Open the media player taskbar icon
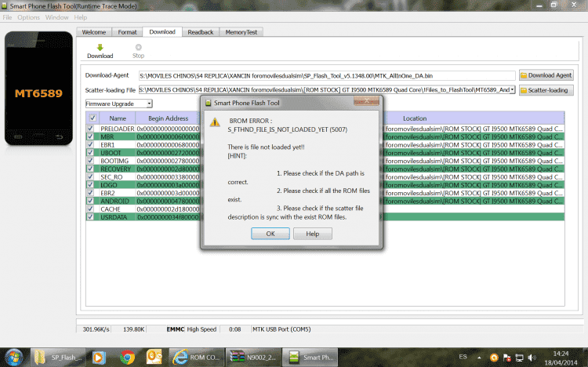This screenshot has height=367, width=588. [x=99, y=358]
